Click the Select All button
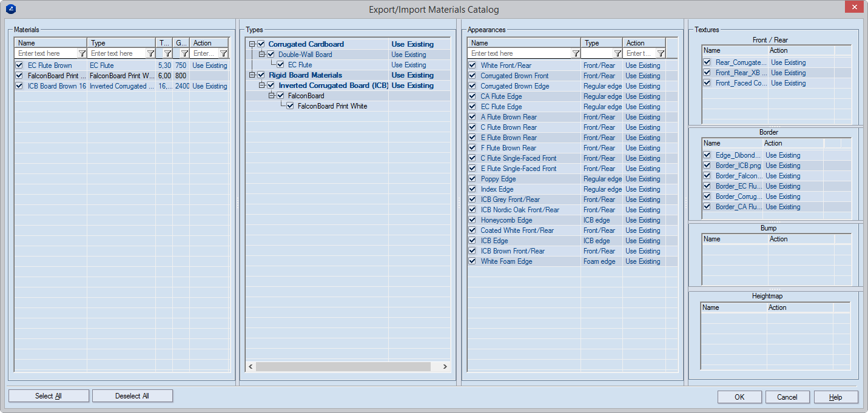Screen dimensions: 868x413 pos(49,396)
